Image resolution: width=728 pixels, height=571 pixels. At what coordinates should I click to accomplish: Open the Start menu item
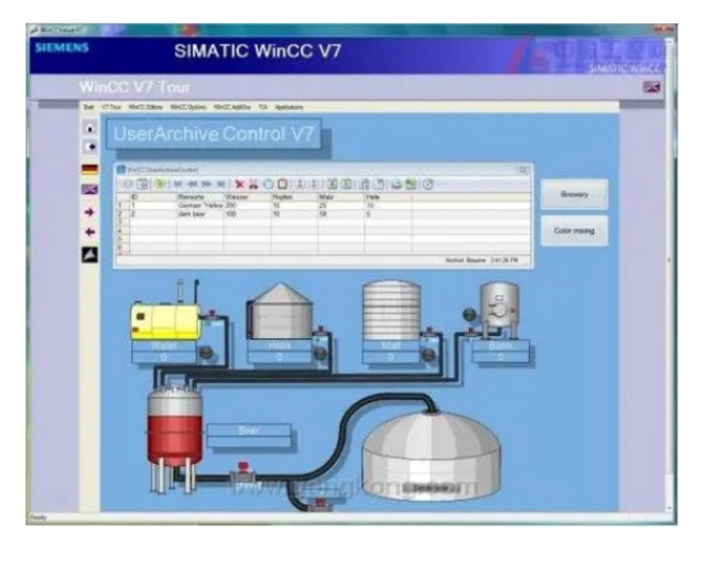pyautogui.click(x=88, y=108)
